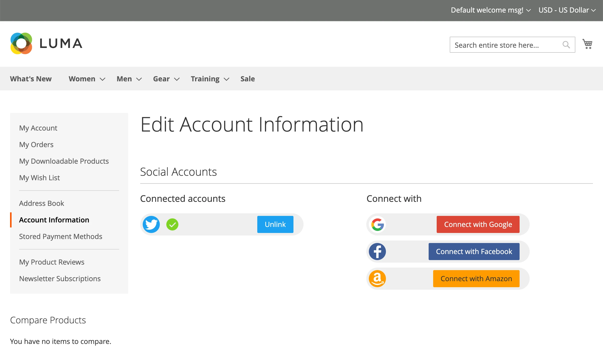Open the shopping cart icon
The width and height of the screenshot is (603, 364).
[x=587, y=44]
